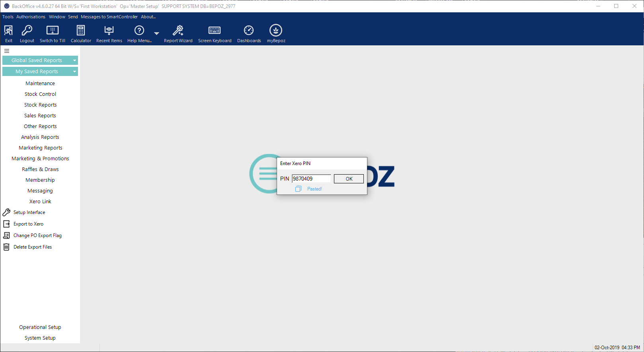This screenshot has height=352, width=644.
Task: Click the date and time in status bar
Action: 617,348
